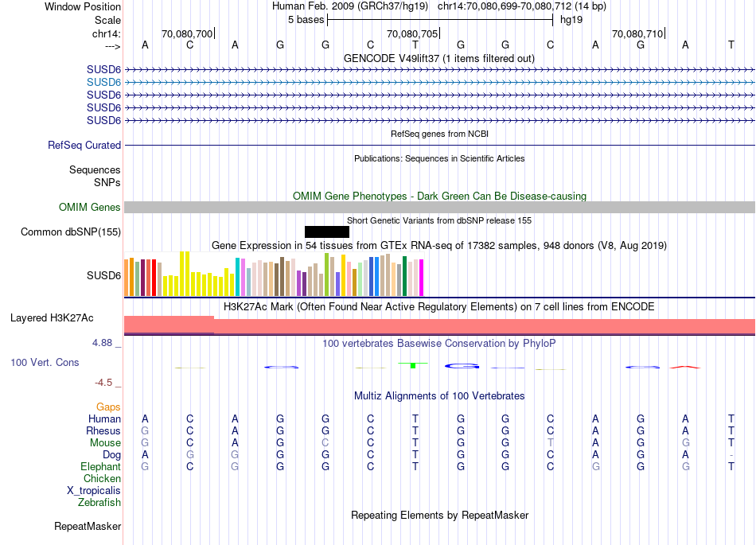Image resolution: width=756 pixels, height=545 pixels.
Task: Select the Zebrafish species row label
Action: pos(99,502)
